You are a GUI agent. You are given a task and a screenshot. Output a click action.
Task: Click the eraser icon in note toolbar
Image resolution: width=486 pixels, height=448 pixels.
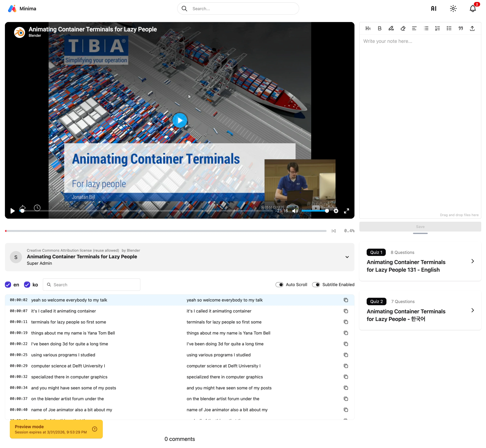click(x=403, y=28)
